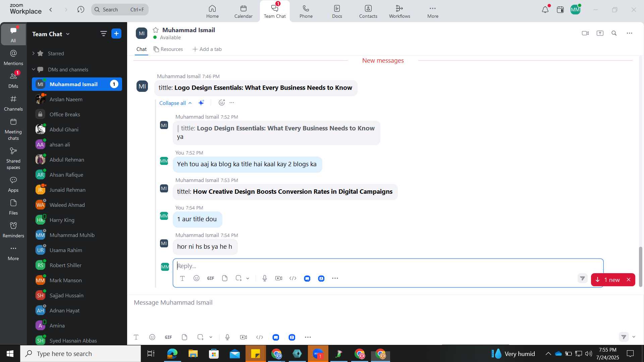Open chat header more options ellipsis
Screen dimensions: 644x362
tap(630, 33)
